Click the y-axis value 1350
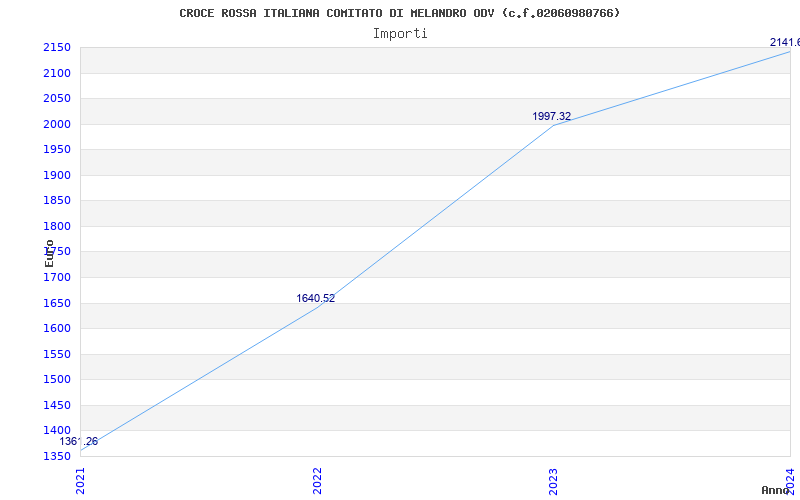 (57, 456)
